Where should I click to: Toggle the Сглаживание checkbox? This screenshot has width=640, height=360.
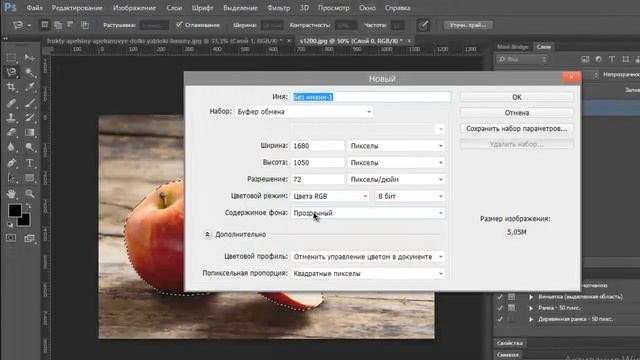point(179,25)
